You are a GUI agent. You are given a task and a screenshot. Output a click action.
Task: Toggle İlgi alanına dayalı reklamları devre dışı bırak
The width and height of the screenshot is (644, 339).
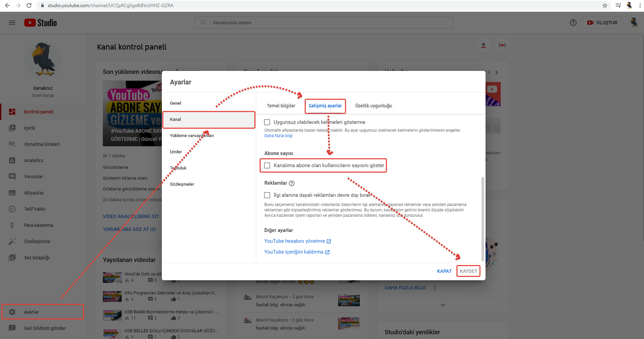(x=267, y=195)
